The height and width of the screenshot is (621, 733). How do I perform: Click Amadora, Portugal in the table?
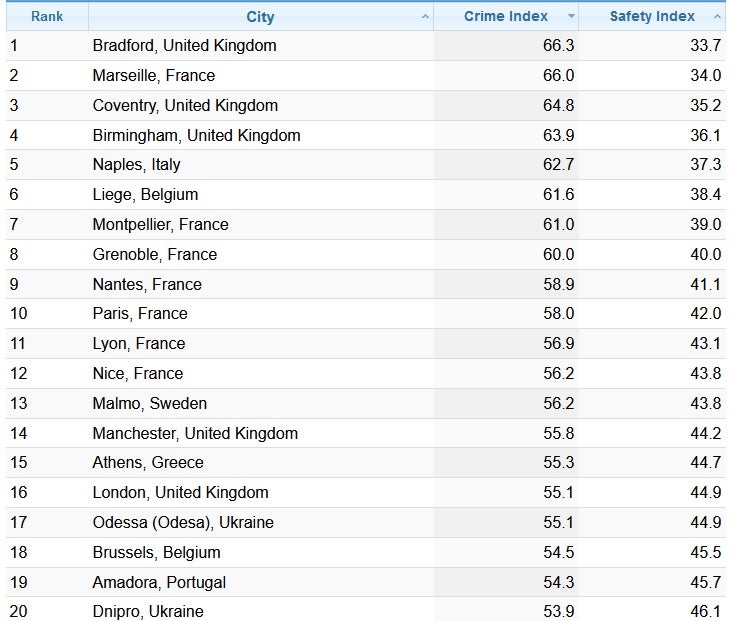tap(159, 582)
